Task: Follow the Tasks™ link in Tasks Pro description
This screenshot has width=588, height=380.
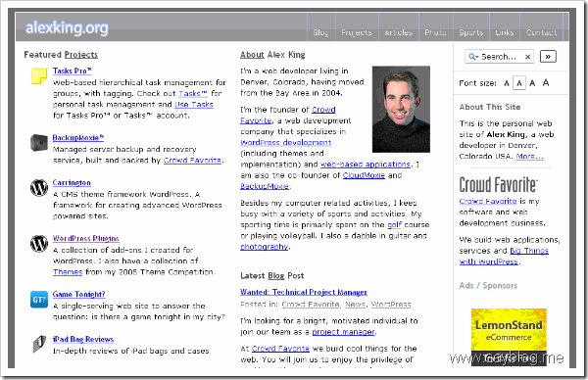Action: tap(193, 93)
